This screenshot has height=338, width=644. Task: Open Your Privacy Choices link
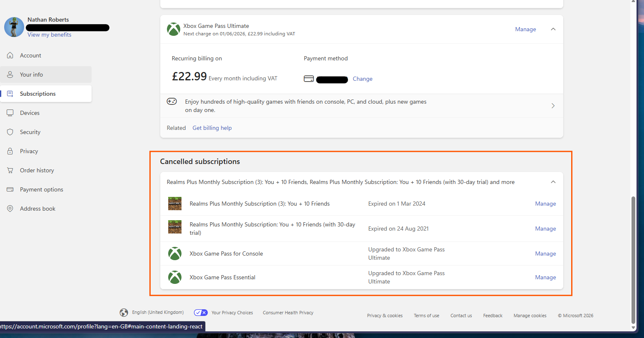(x=232, y=313)
